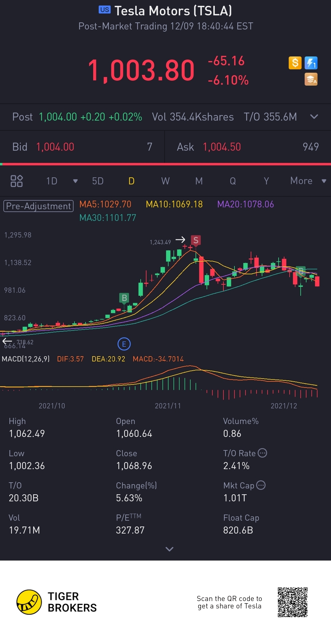Tap the Post-Market Trading timestamp line
The height and width of the screenshot is (644, 331).
166,26
